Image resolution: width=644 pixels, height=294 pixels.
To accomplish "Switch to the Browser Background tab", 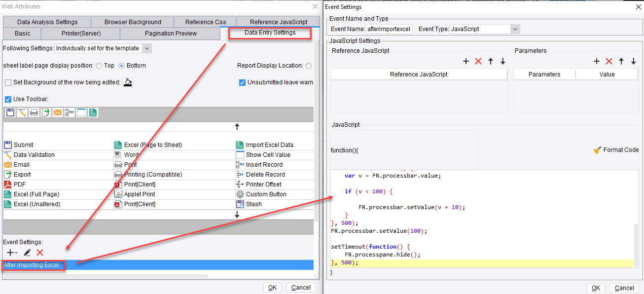I will [x=132, y=22].
